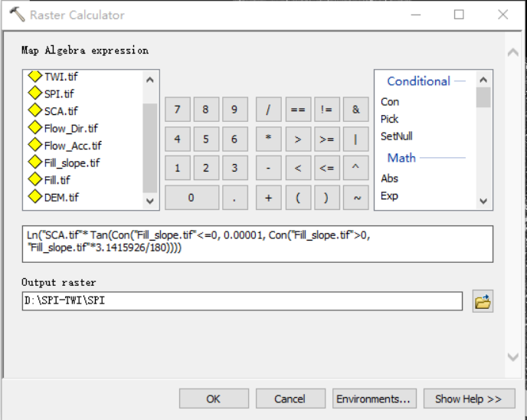Insert digit 5 into expression

pyautogui.click(x=206, y=139)
